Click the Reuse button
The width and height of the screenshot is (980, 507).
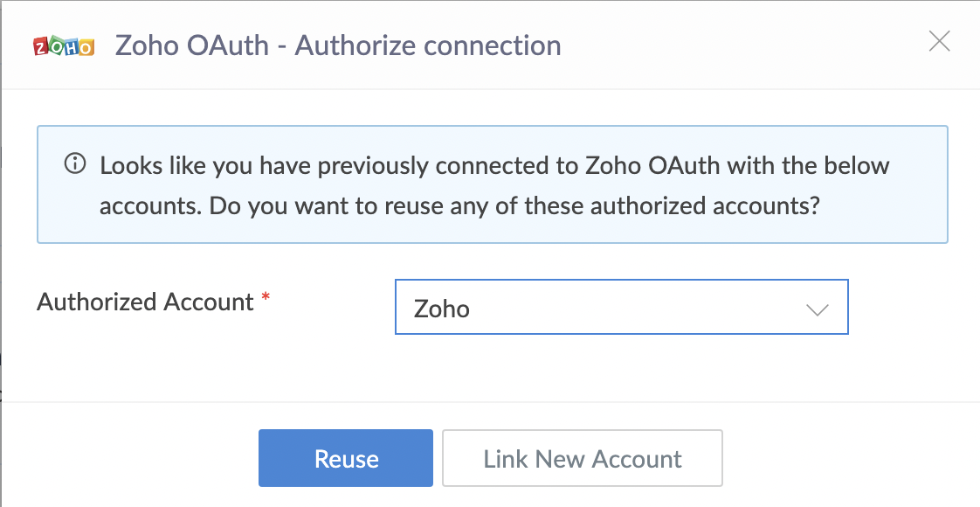tap(346, 458)
